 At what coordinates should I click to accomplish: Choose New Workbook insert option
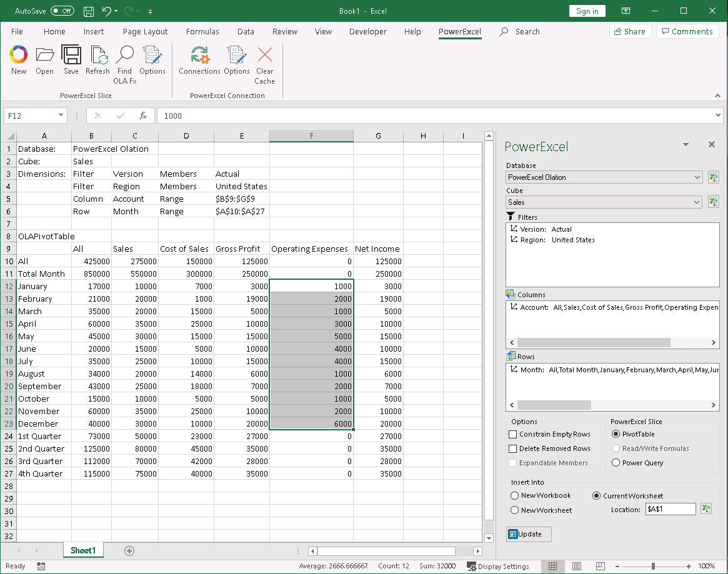(514, 495)
